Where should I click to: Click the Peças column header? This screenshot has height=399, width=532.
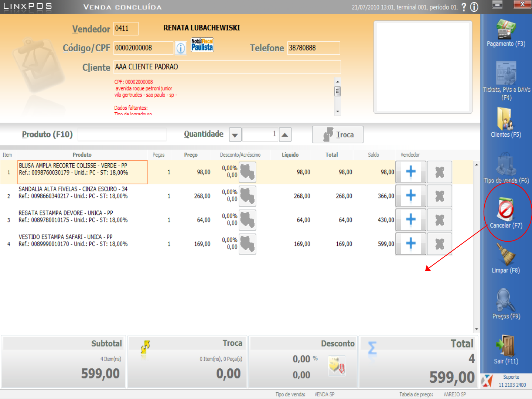coord(158,155)
